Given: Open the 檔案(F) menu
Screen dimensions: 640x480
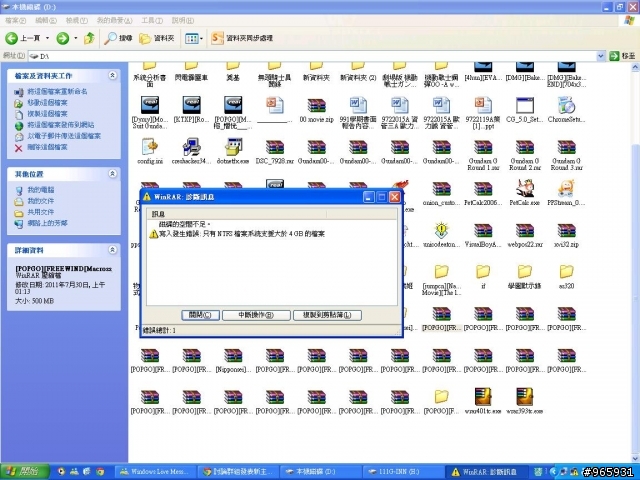Looking at the screenshot, I should pos(16,20).
